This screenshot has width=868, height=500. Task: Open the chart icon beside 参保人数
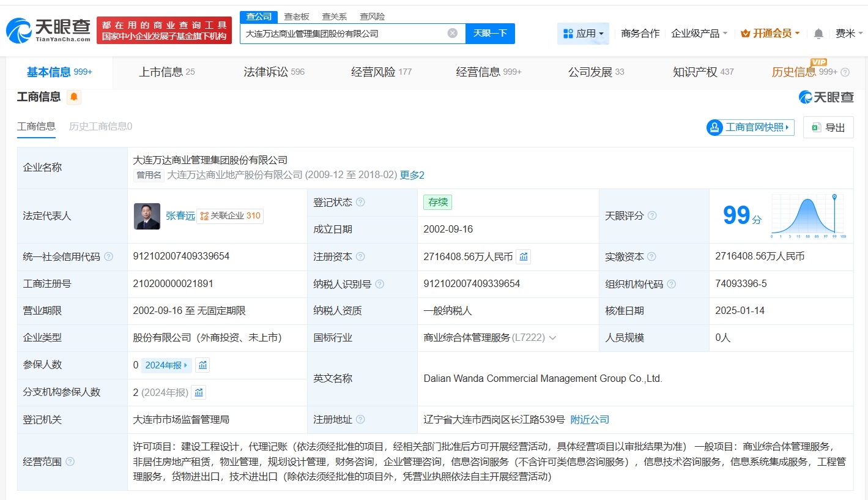(x=203, y=365)
